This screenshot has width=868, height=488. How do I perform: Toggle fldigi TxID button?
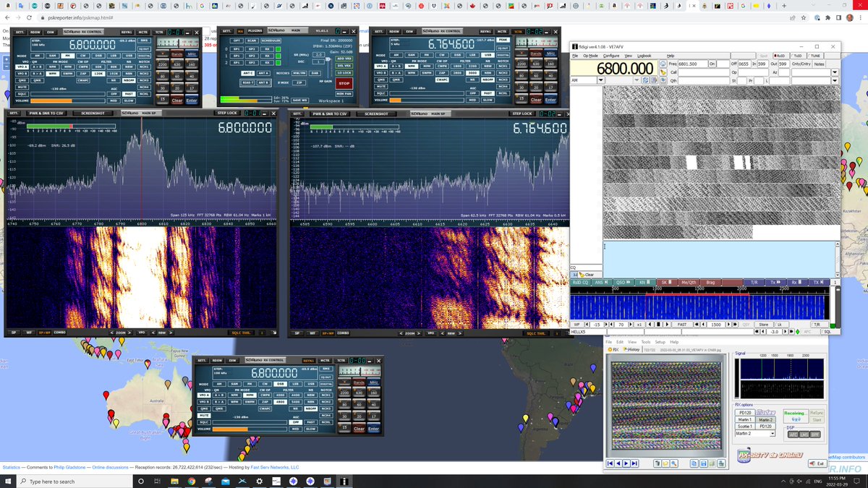[x=798, y=56]
